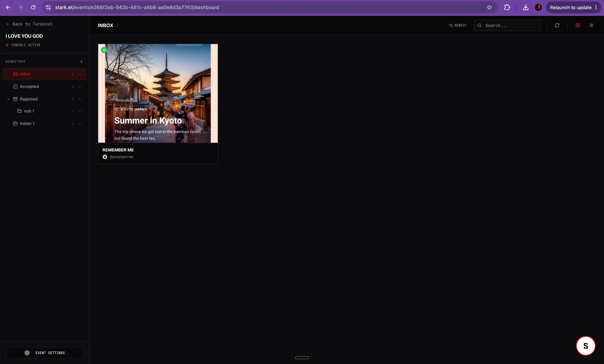The width and height of the screenshot is (604, 364).
Task: Go back via Back to Terminal link
Action: pos(30,24)
